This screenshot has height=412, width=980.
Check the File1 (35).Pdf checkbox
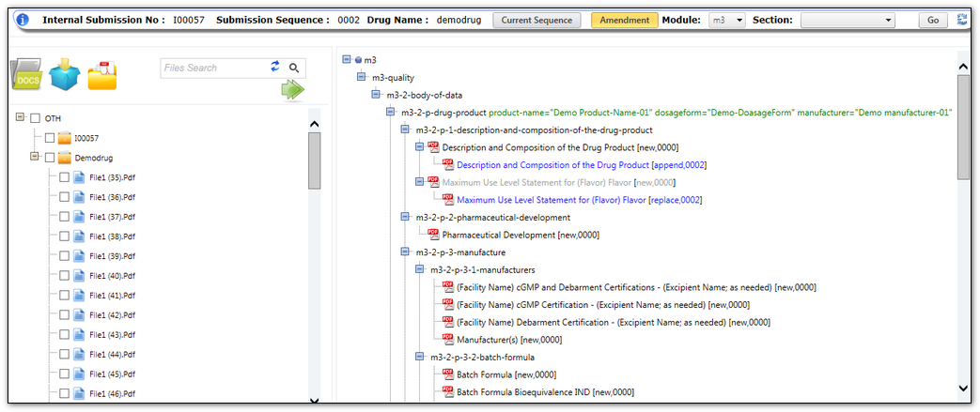pyautogui.click(x=65, y=177)
